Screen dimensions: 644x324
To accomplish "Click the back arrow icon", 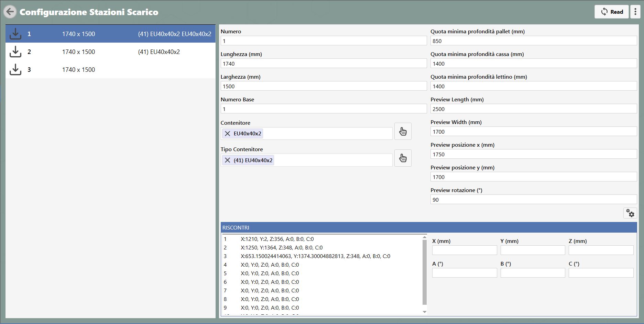I will pos(10,12).
